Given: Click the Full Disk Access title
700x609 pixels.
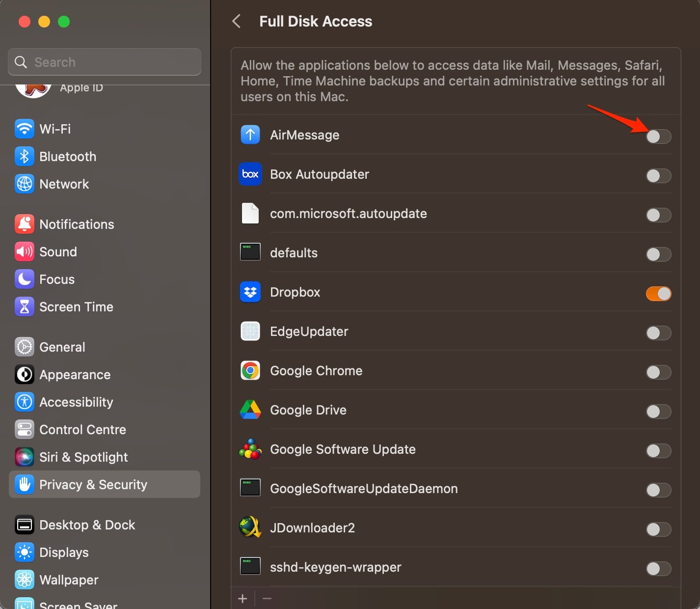Looking at the screenshot, I should coord(316,22).
